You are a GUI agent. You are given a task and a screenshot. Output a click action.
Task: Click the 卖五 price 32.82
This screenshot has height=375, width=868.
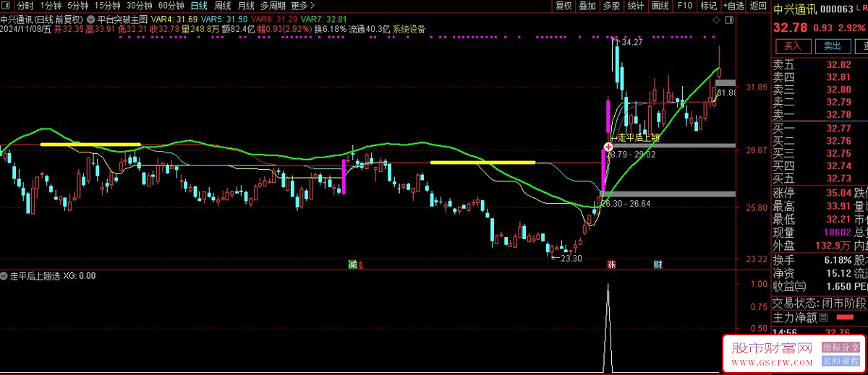tap(838, 65)
